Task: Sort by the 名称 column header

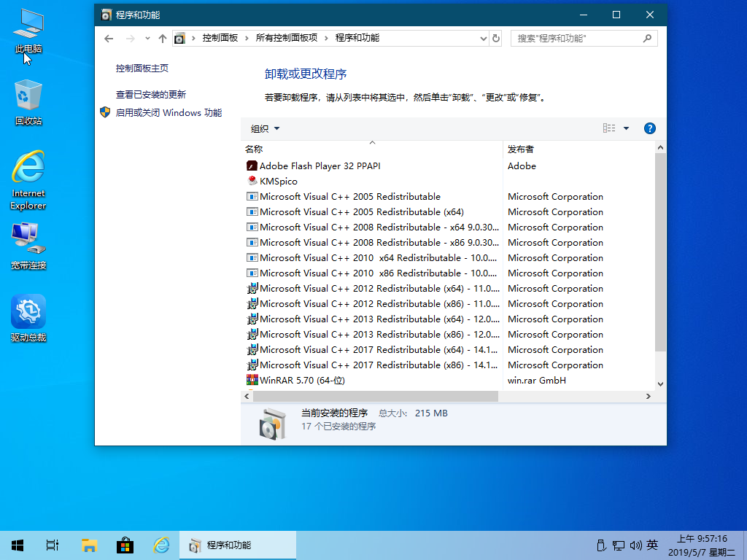Action: click(x=372, y=149)
